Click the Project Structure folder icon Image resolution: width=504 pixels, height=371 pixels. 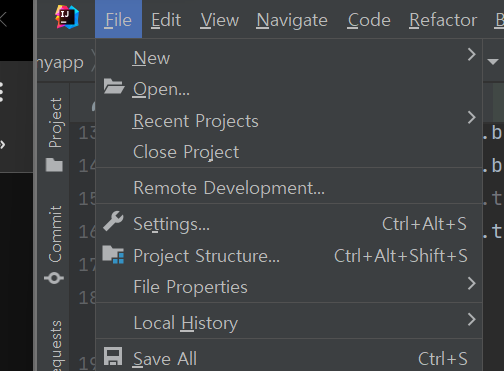(113, 255)
